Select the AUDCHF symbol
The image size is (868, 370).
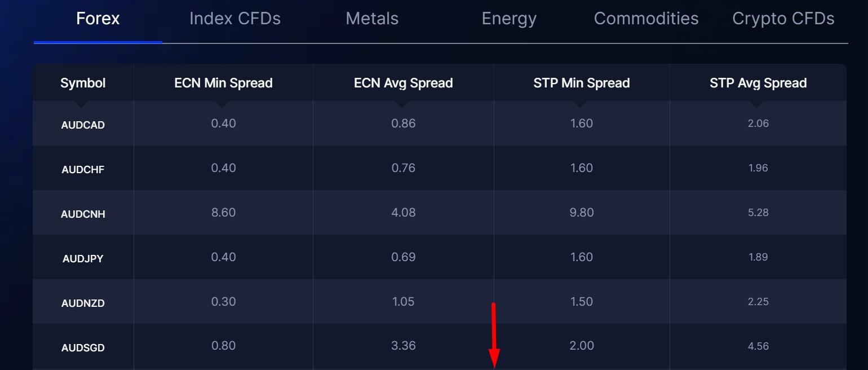83,169
